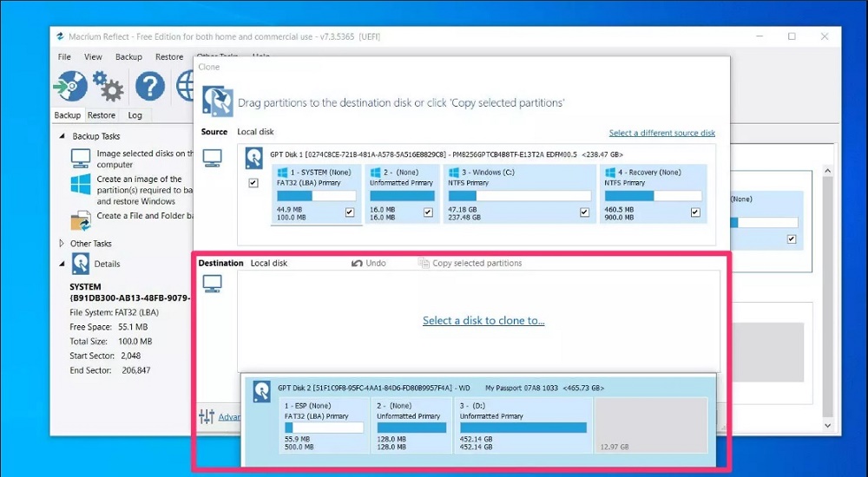Click 'Copy selected partitions' button

[470, 264]
